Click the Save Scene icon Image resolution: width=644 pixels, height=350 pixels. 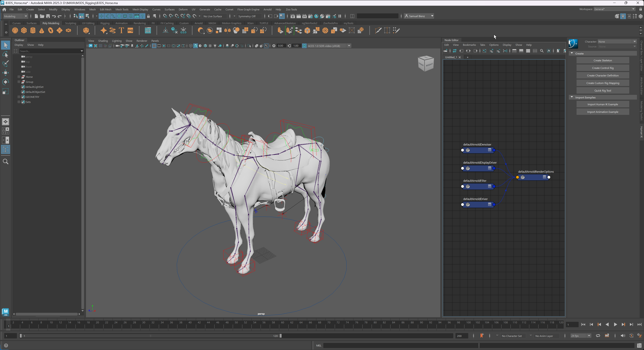(48, 16)
